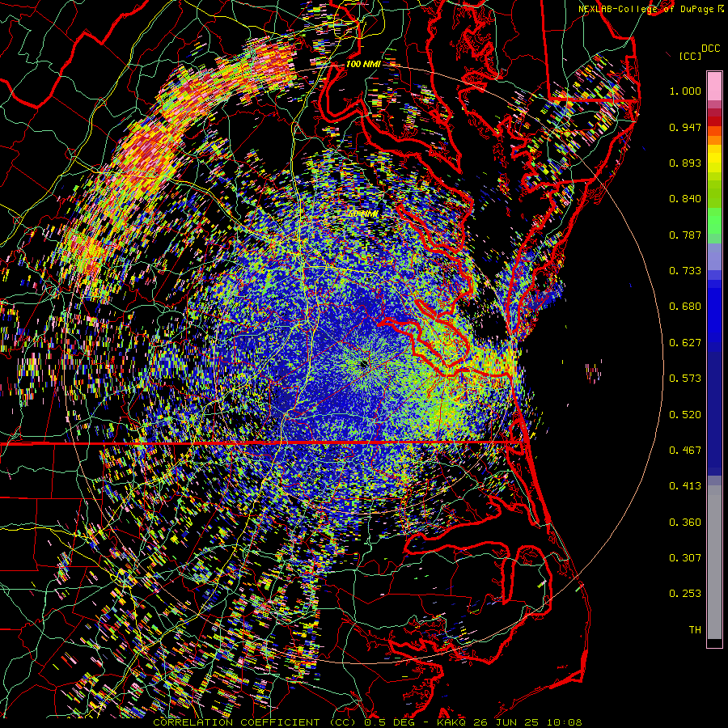Select the 0.307 legend value
728x728 pixels.
point(685,558)
